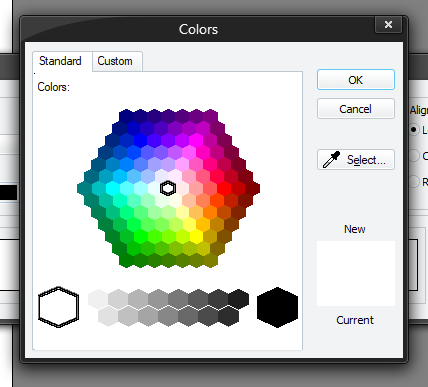Cancel the Colors dialog
Image resolution: width=428 pixels, height=387 pixels.
pyautogui.click(x=356, y=109)
